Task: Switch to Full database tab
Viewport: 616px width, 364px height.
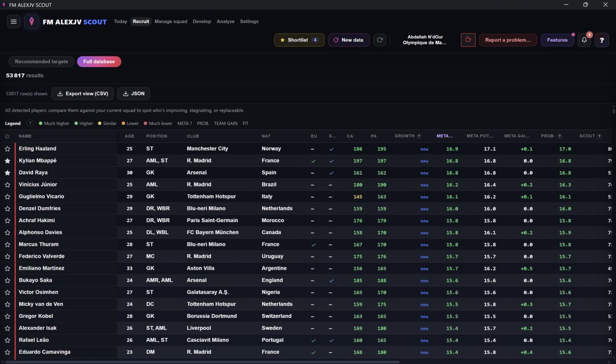Action: coord(99,62)
